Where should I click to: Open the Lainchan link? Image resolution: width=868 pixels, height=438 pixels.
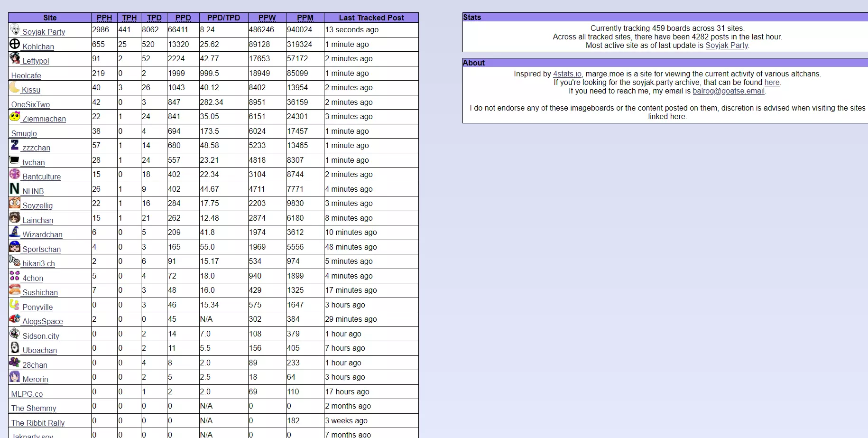pos(38,220)
